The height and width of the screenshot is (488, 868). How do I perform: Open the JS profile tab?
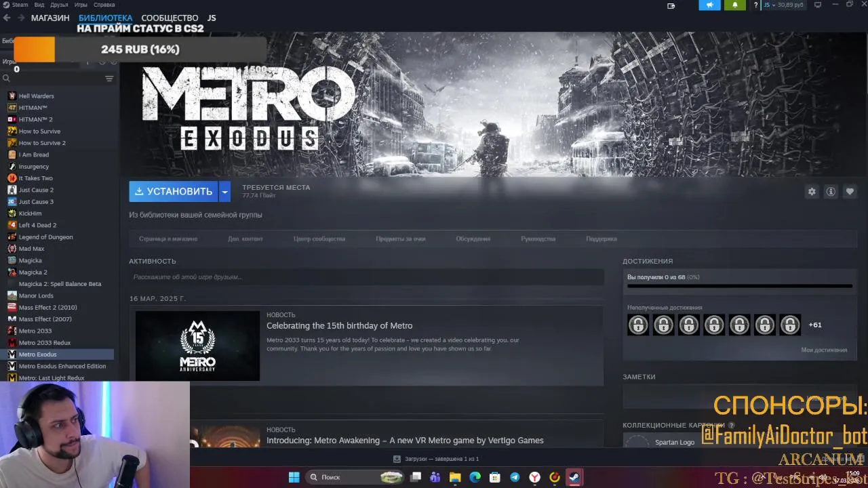pos(212,18)
